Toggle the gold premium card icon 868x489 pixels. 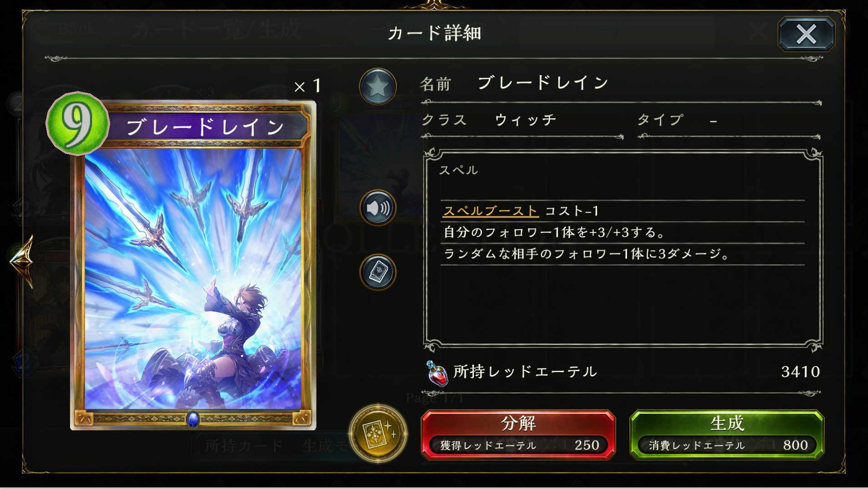(x=378, y=434)
